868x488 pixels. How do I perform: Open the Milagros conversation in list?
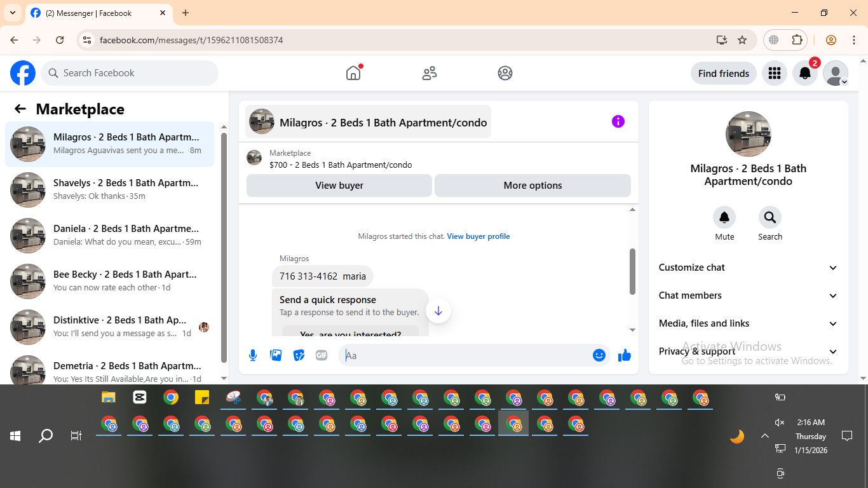110,144
